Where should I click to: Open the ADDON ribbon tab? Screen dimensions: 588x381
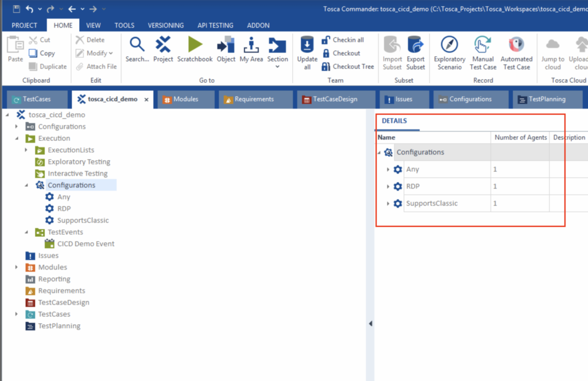[x=258, y=25]
